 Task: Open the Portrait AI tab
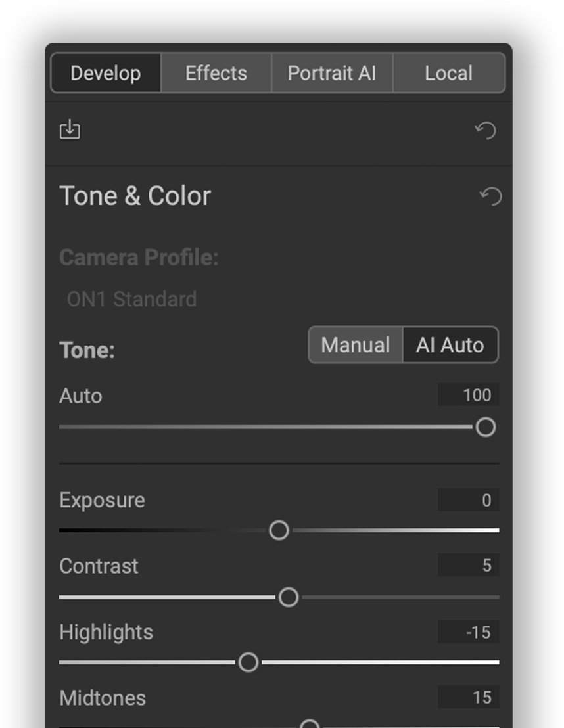(332, 73)
